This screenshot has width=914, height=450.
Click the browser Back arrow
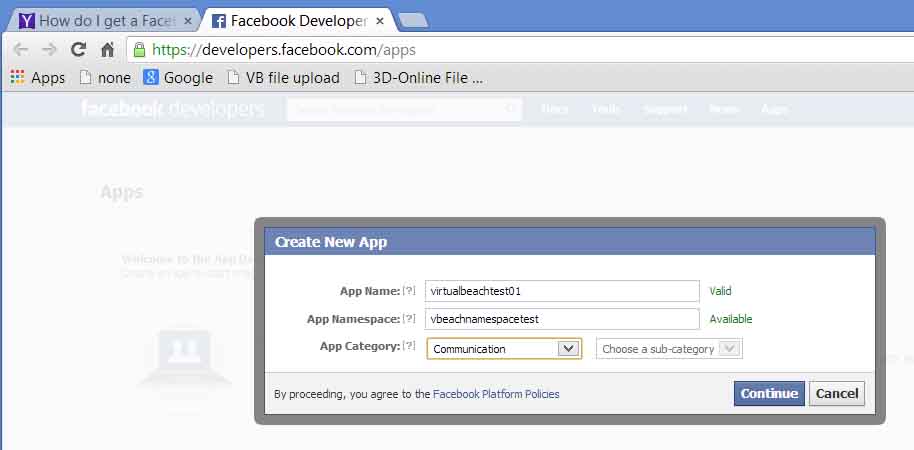[20, 50]
